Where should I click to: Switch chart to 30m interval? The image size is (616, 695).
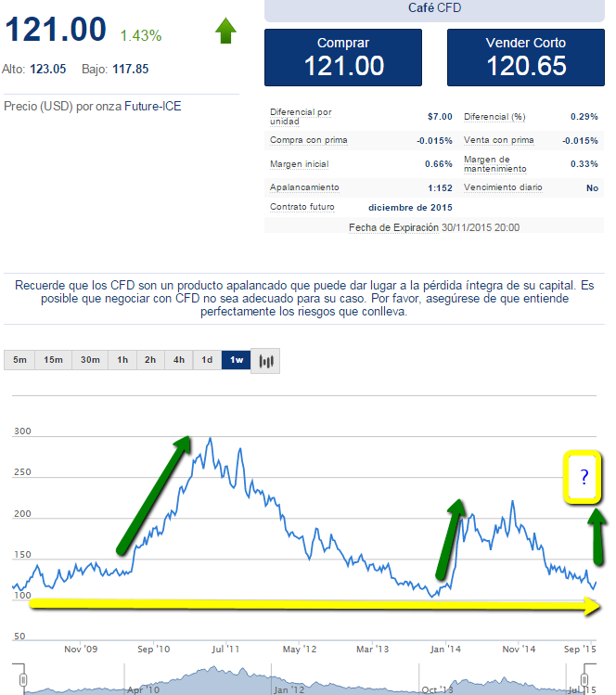[x=89, y=360]
